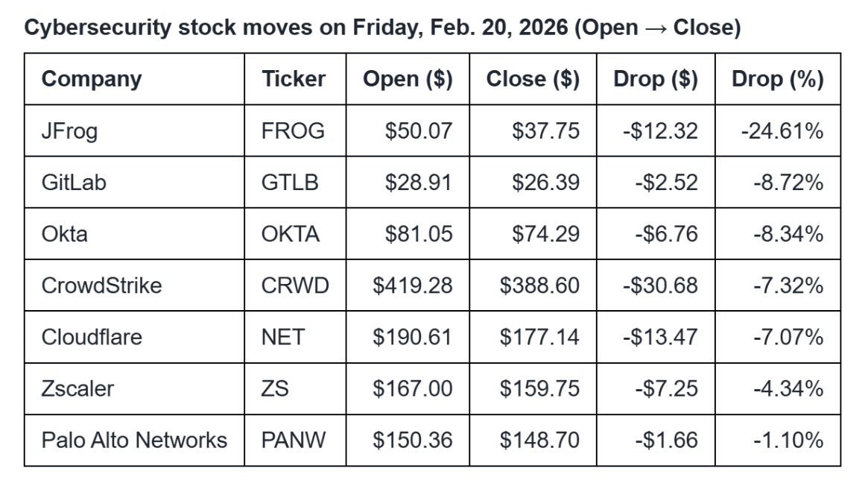Click the Drop ($) column header

point(656,79)
